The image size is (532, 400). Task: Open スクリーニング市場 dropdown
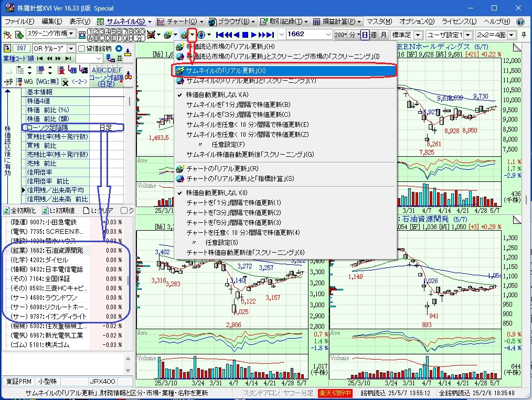coord(71,34)
